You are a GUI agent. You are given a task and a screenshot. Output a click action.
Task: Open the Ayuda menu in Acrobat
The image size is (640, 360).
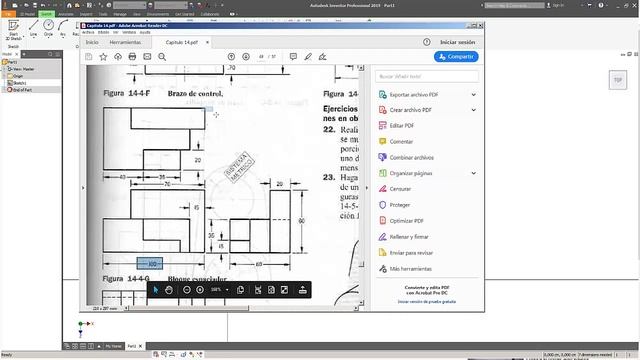(145, 32)
